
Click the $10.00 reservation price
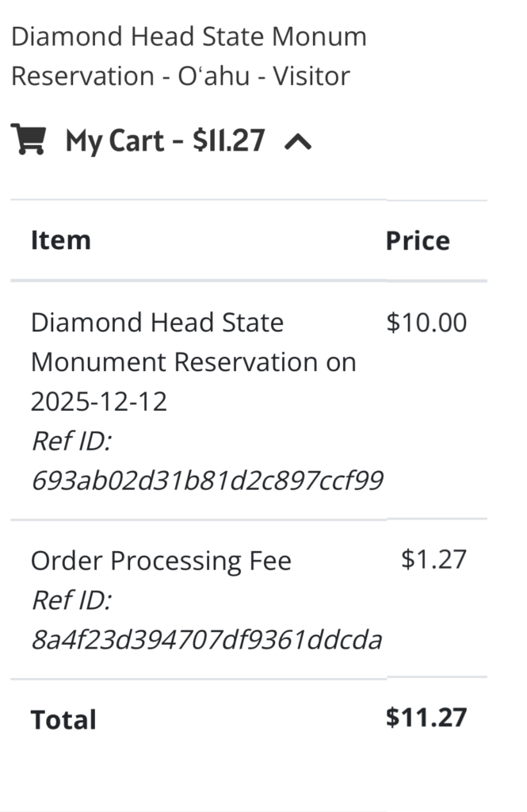426,323
